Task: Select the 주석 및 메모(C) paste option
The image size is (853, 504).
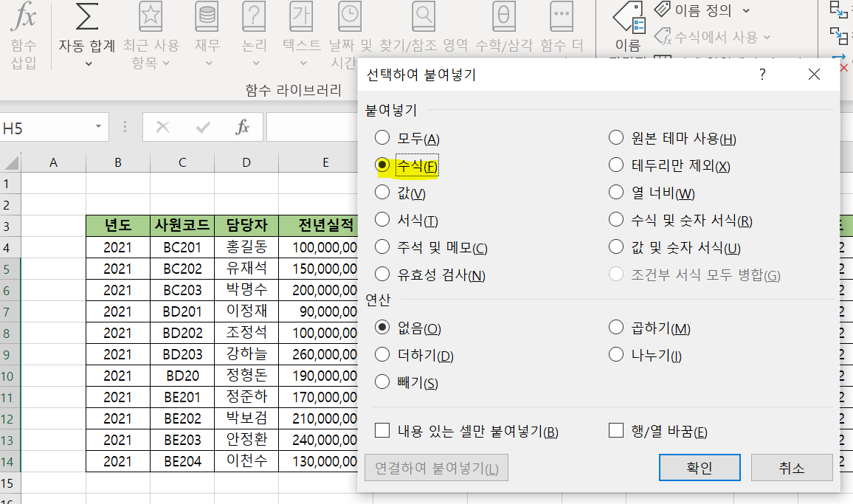Action: pos(432,248)
